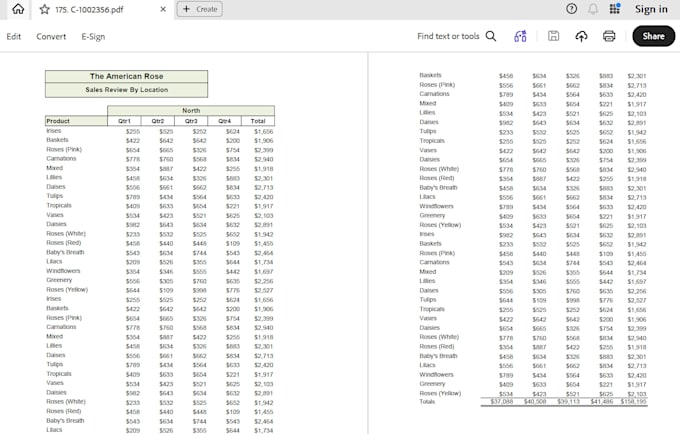Image resolution: width=680 pixels, height=434 pixels.
Task: Open notifications bell icon
Action: pos(593,9)
